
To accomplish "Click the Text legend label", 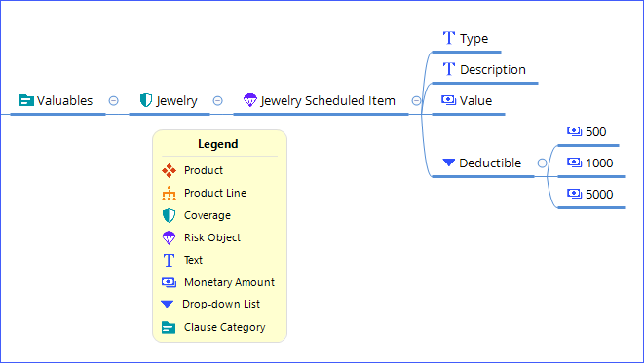I will coord(194,260).
